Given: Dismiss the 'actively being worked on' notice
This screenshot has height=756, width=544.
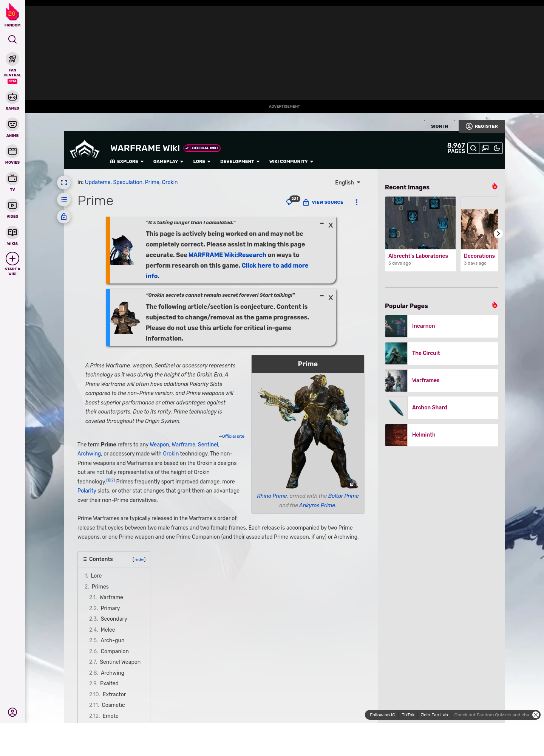Looking at the screenshot, I should pos(331,225).
